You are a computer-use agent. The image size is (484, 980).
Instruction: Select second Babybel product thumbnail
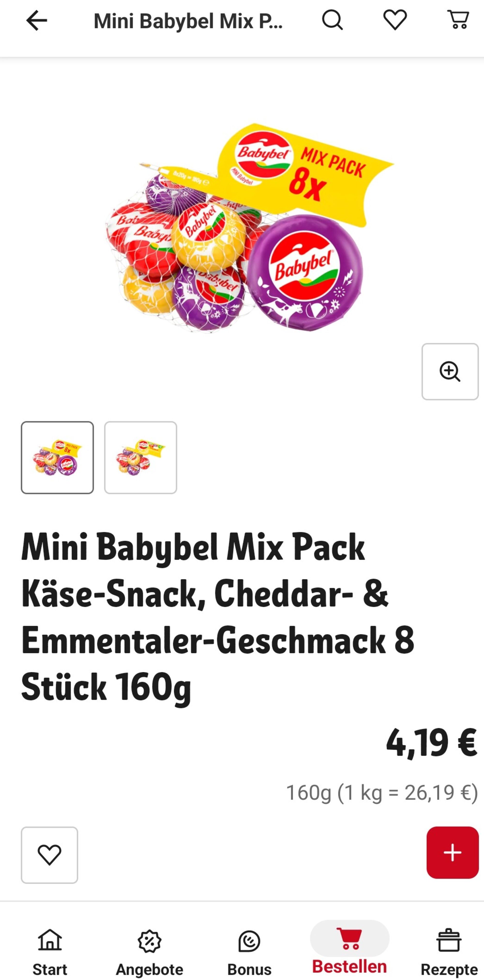(141, 457)
